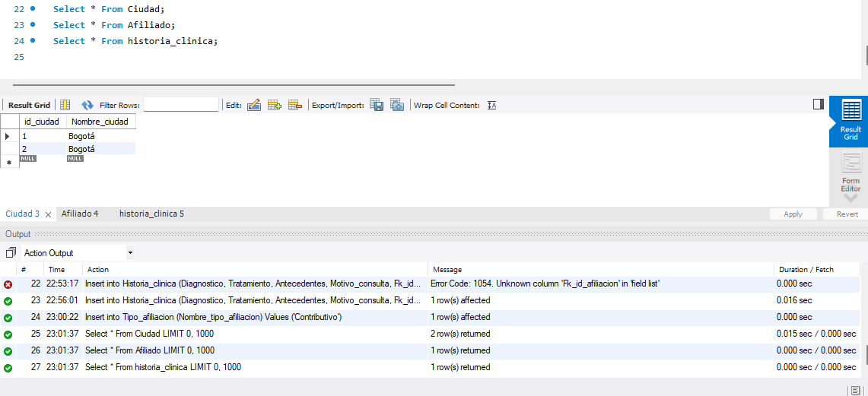Select the Result Grid view button
This screenshot has width=868, height=396.
850,122
